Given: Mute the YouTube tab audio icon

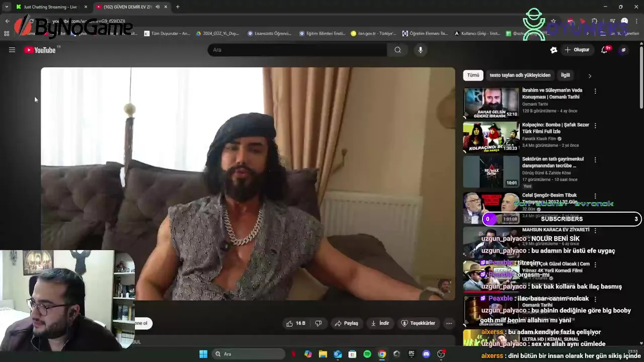Looking at the screenshot, I should point(158,7).
